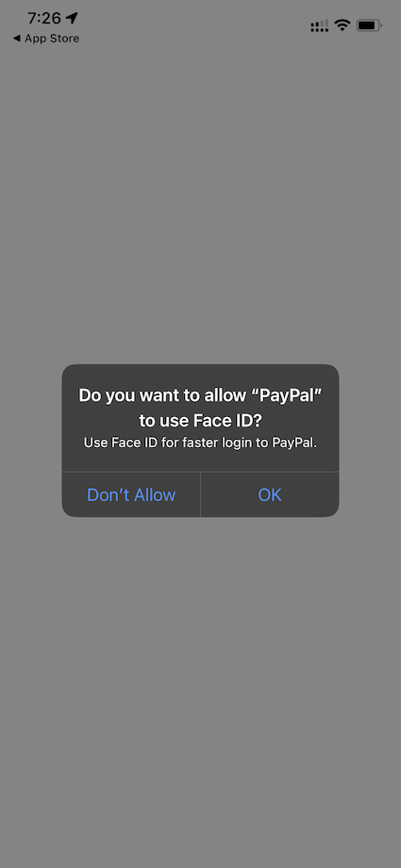Tap OK to allow Face ID
The image size is (401, 868).
tap(270, 494)
